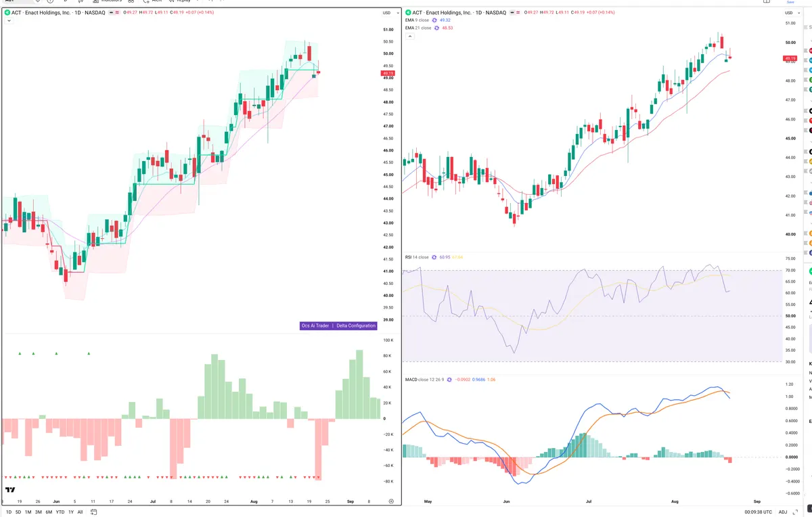Collapse the left chart legend chevron
The height and width of the screenshot is (517, 812).
tap(9, 21)
